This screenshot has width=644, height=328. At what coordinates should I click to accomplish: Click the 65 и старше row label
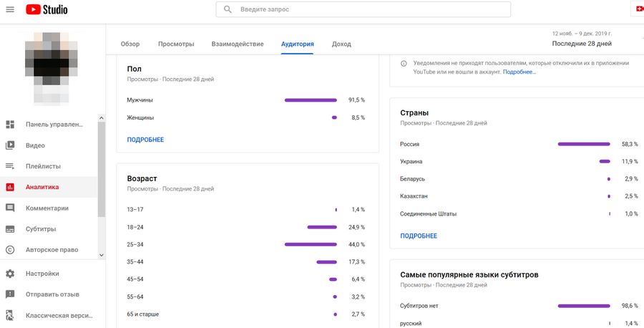(x=143, y=314)
